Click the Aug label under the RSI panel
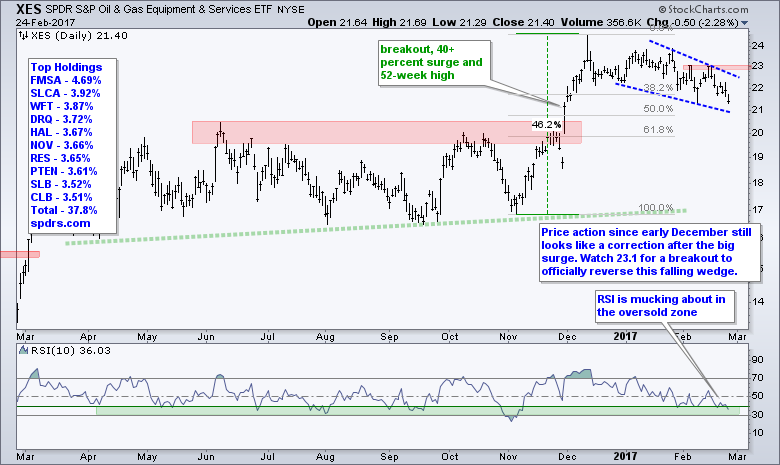The width and height of the screenshot is (780, 465). 325,457
